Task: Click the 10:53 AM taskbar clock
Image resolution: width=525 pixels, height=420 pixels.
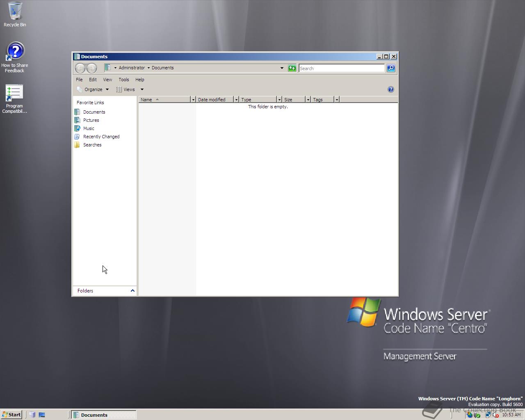Action: tap(511, 415)
